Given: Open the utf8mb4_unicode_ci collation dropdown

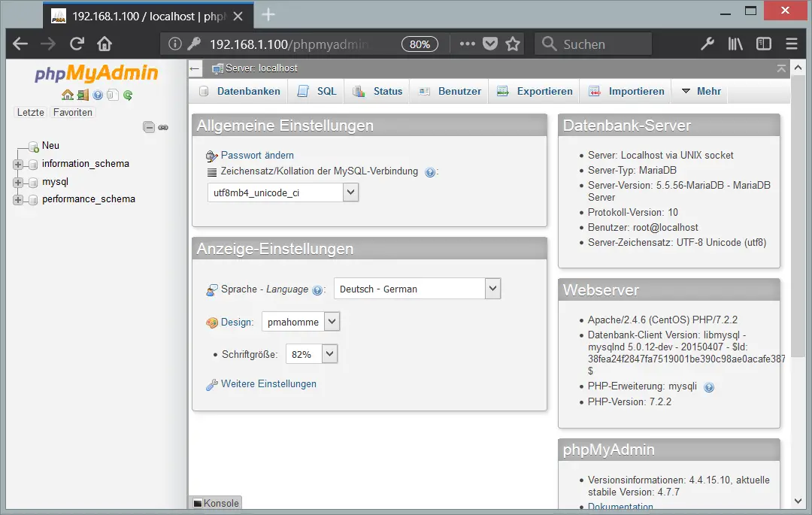Looking at the screenshot, I should 283,192.
